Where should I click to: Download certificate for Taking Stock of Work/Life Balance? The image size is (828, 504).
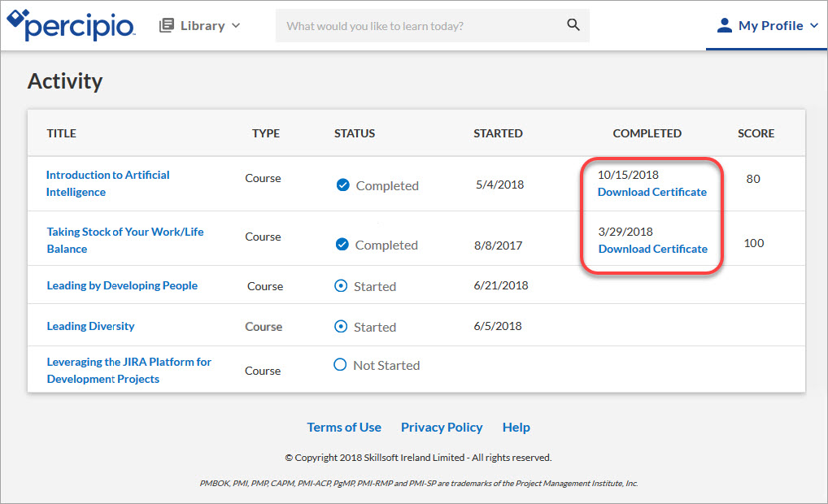[x=652, y=250]
